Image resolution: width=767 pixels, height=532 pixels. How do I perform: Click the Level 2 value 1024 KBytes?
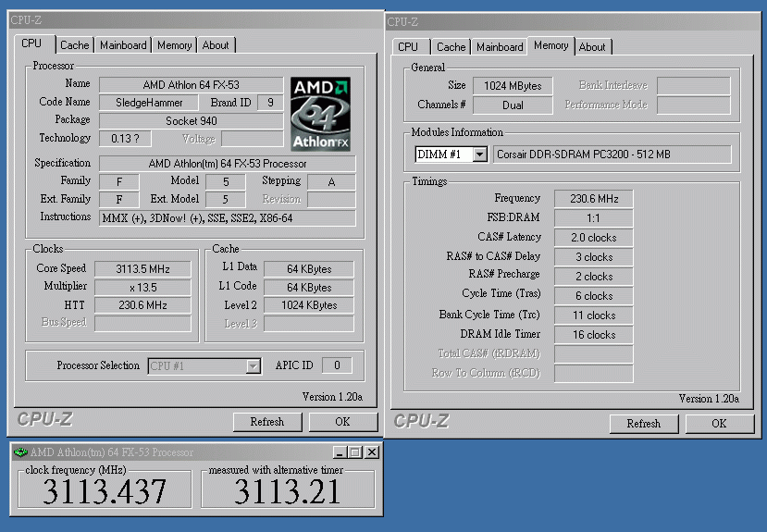[x=309, y=305]
